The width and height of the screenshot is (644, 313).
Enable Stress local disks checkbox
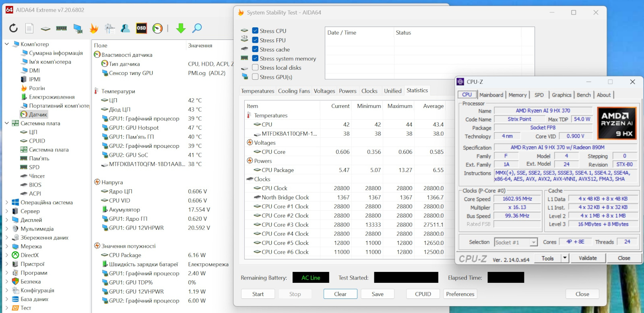tap(255, 68)
